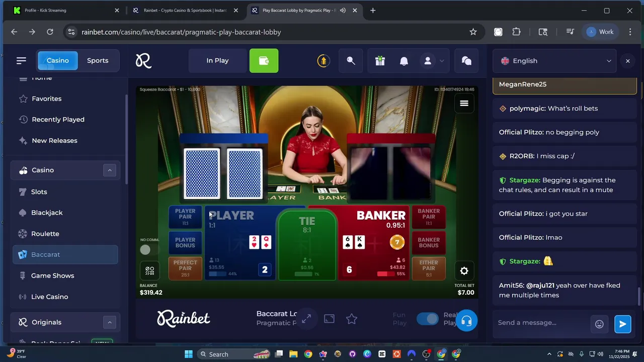This screenshot has height=362, width=644.
Task: Reload the page
Action: coord(50,32)
